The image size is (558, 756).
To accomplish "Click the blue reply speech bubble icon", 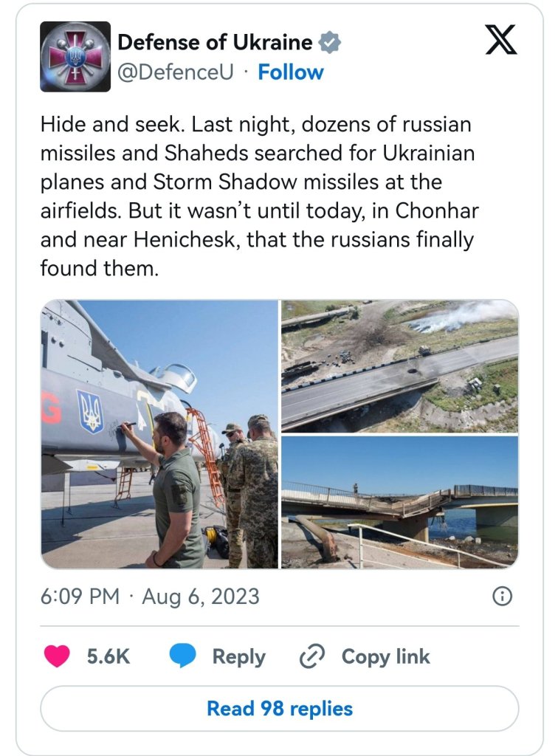I will coord(182,656).
